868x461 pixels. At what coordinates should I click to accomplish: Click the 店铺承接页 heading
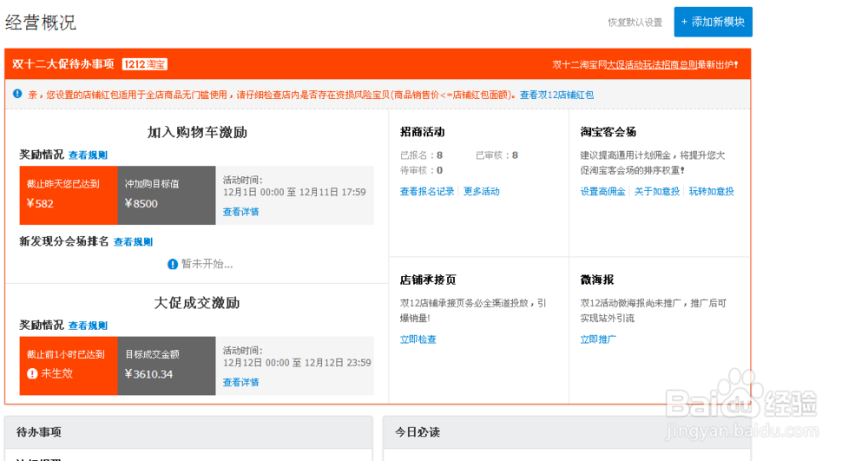(428, 280)
